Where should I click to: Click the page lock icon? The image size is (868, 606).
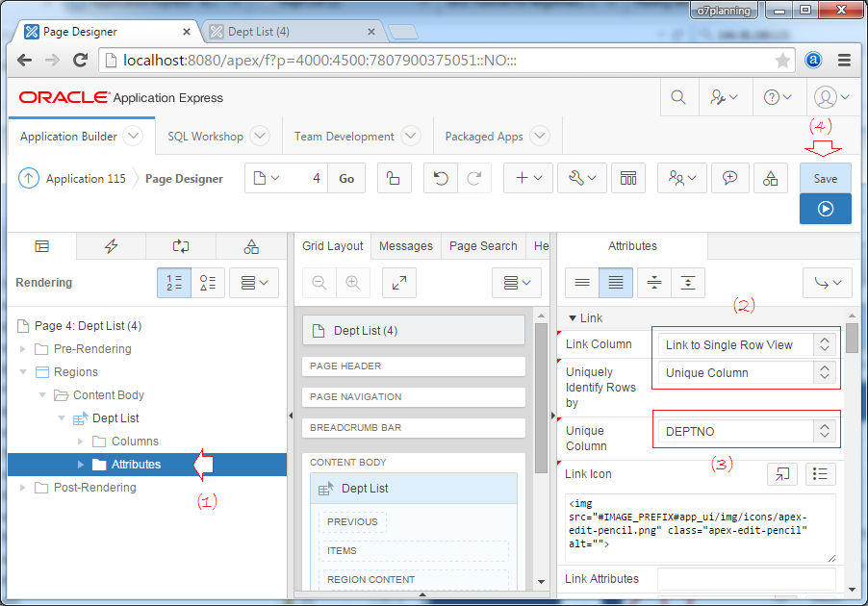pos(394,178)
